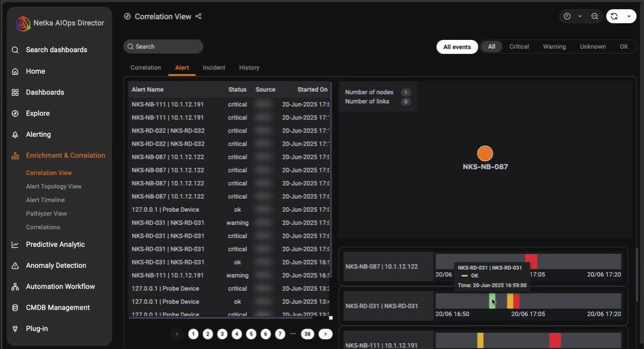The image size is (644, 349).
Task: Switch to the Incident tab
Action: pos(214,68)
